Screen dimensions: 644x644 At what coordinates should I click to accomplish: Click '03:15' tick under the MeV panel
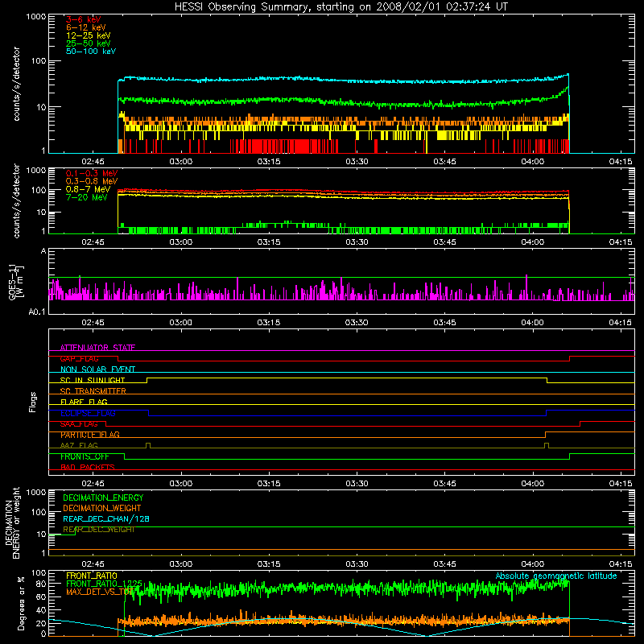(x=269, y=242)
